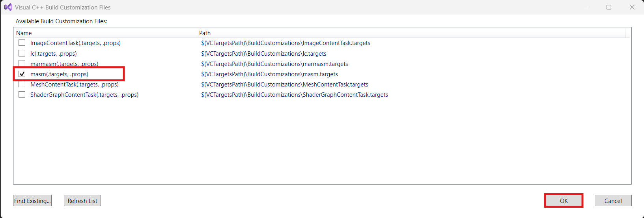Viewport: 644px width, 218px height.
Task: Click the Visual Studio icon in title bar
Action: 8,7
